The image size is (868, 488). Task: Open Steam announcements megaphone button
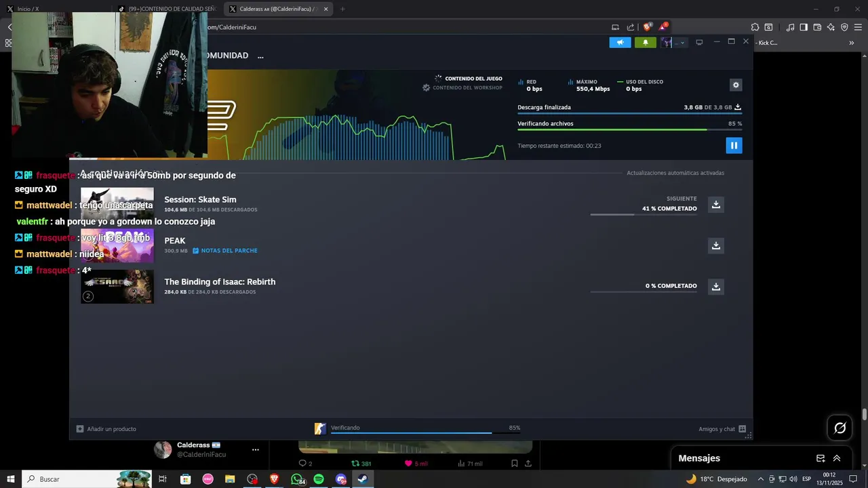click(x=620, y=42)
